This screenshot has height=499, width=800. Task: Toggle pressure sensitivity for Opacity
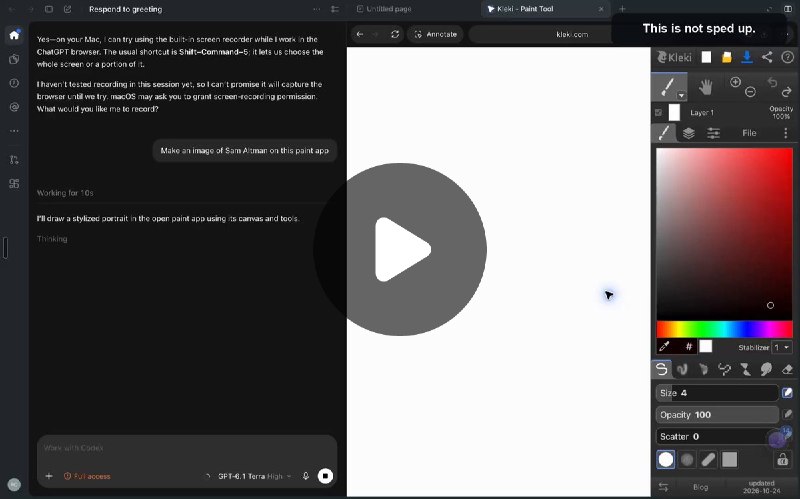(x=787, y=414)
